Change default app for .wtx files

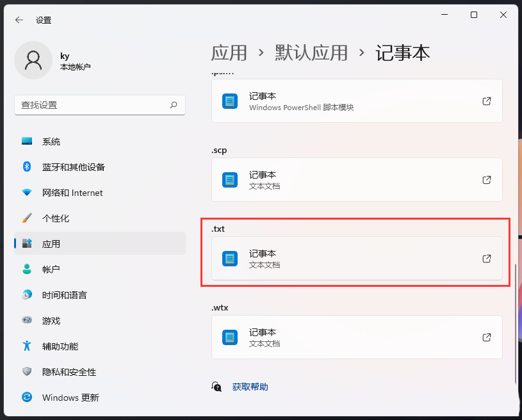(357, 337)
